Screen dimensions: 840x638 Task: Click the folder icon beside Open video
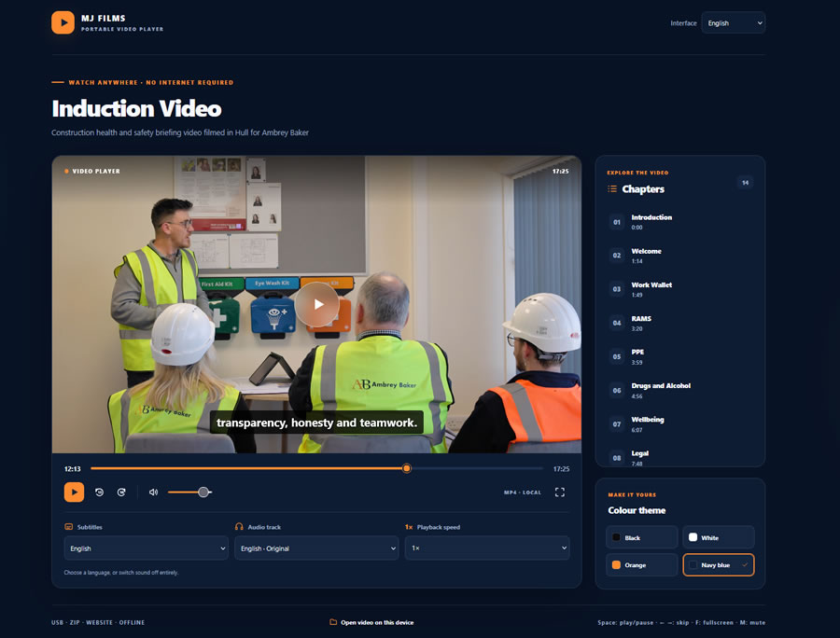(333, 622)
